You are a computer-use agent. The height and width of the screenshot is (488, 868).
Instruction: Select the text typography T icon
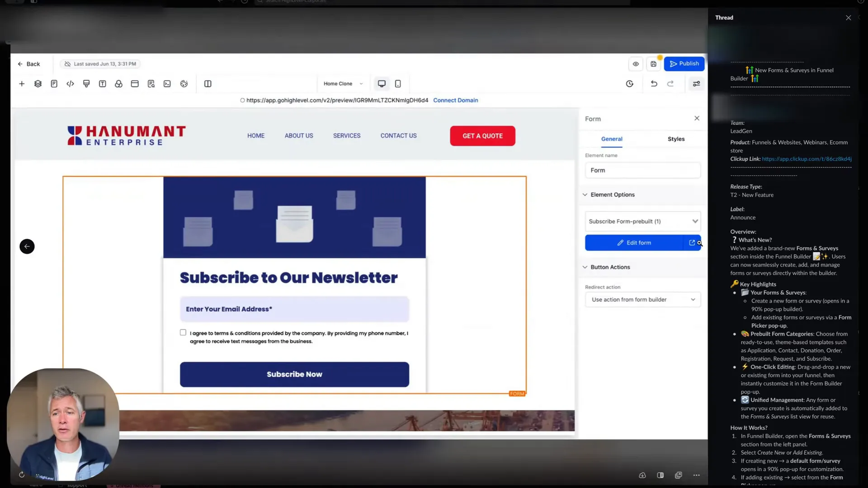(x=103, y=84)
